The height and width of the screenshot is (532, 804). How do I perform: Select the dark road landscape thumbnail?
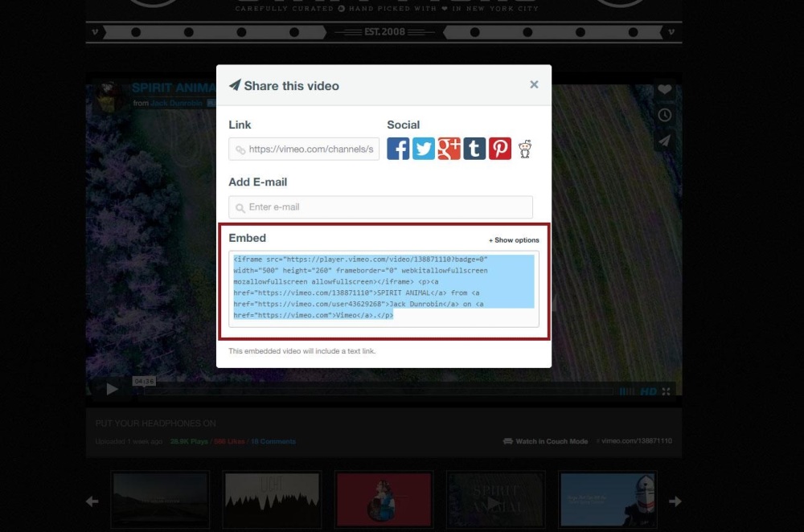[160, 499]
